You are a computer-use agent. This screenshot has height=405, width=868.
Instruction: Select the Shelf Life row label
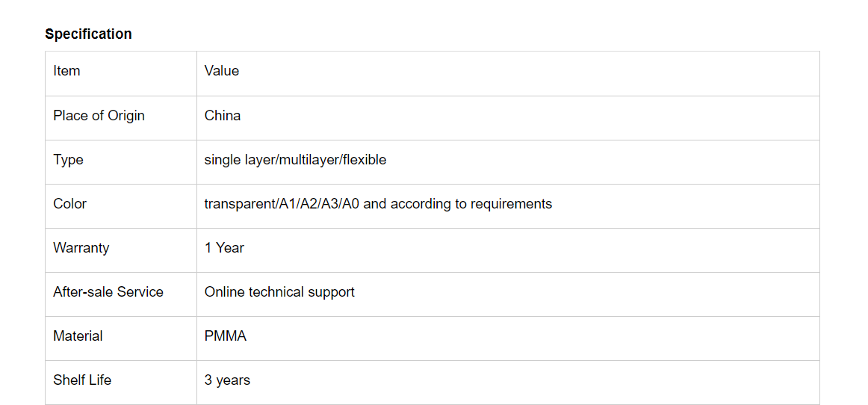coord(82,380)
